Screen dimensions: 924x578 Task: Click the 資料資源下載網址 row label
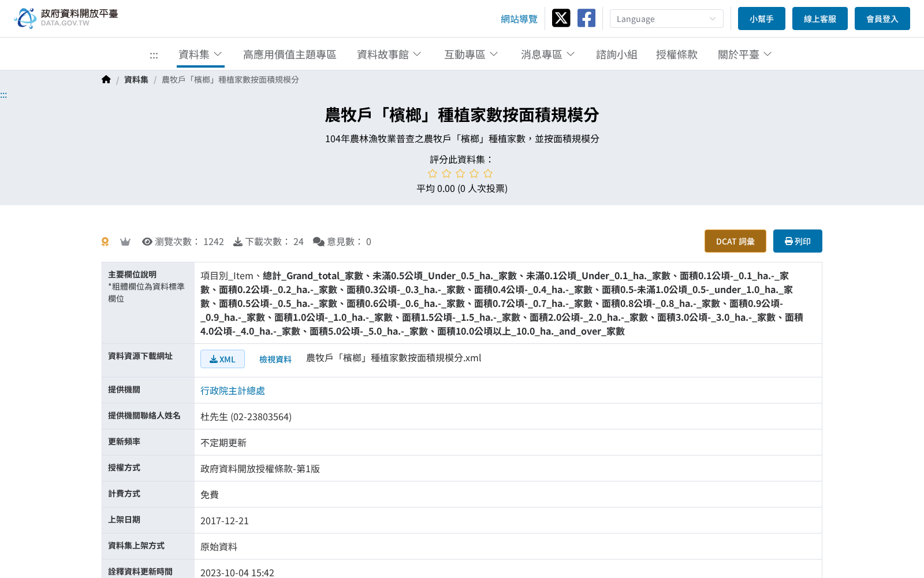tap(140, 356)
